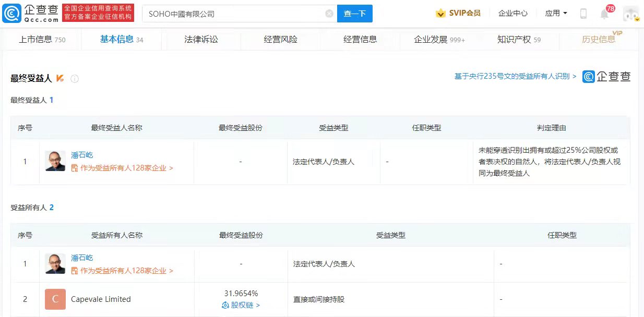The width and height of the screenshot is (644, 317).
Task: Click 潘石屹's photo in 最终受益人 table
Action: pyautogui.click(x=55, y=161)
